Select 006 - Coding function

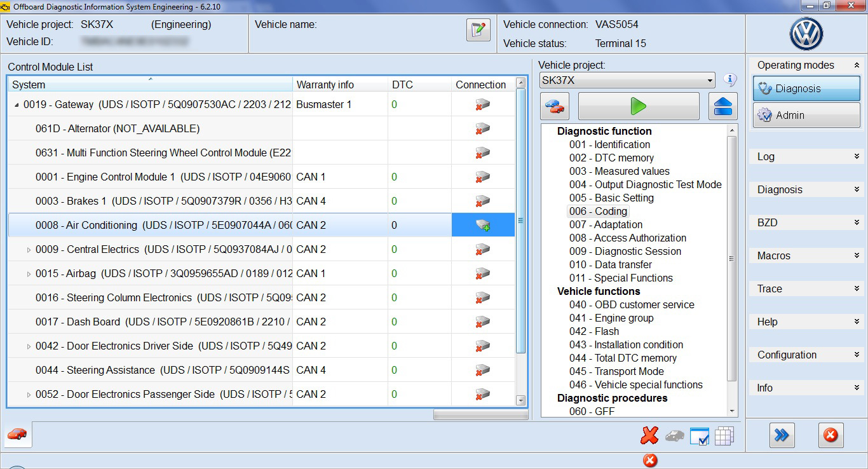coord(598,211)
